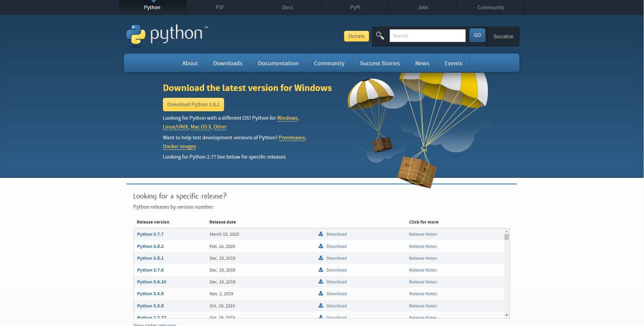Click Download text for Python 3.8.1
The width and height of the screenshot is (644, 326).
point(337,258)
